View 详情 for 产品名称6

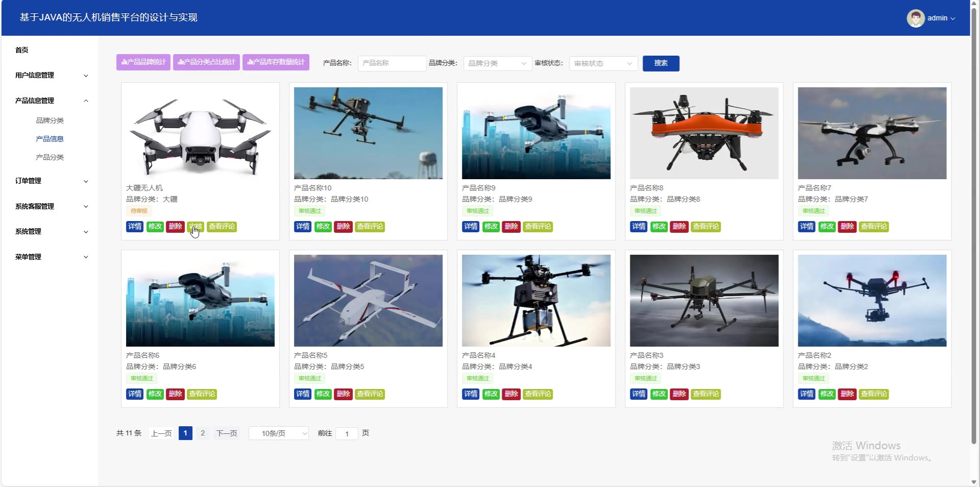click(x=135, y=394)
